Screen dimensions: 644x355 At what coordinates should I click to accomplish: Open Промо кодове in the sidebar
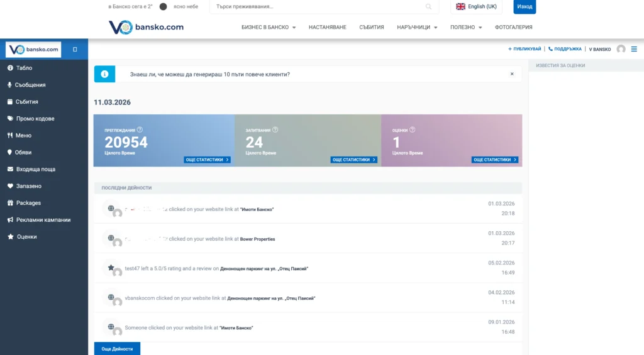coord(35,119)
